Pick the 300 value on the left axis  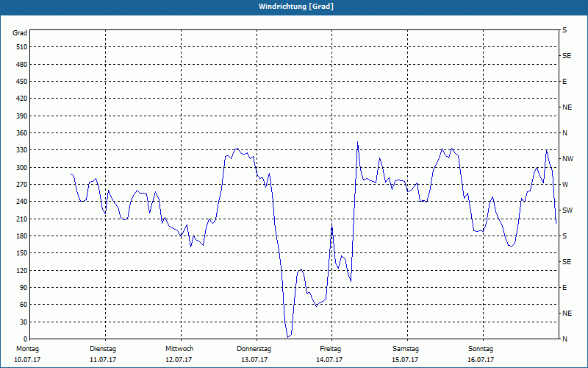coord(22,168)
